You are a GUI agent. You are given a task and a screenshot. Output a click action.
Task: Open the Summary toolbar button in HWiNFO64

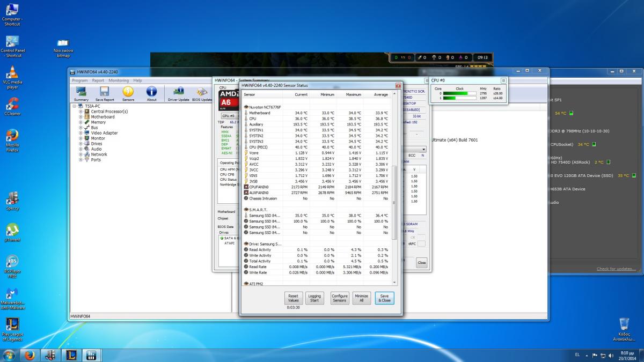82,94
